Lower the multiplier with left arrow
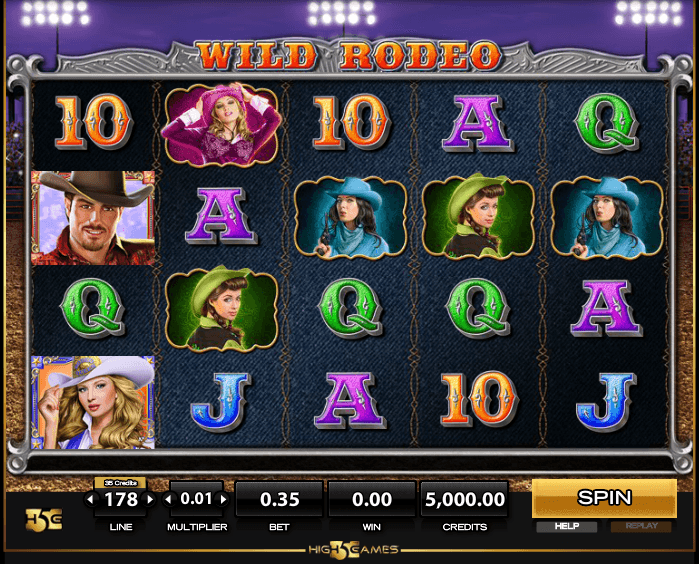 click(168, 499)
